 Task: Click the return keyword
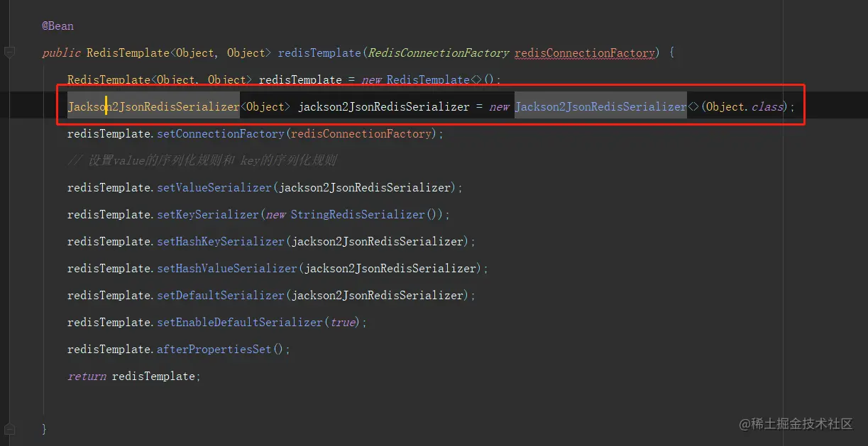point(87,377)
